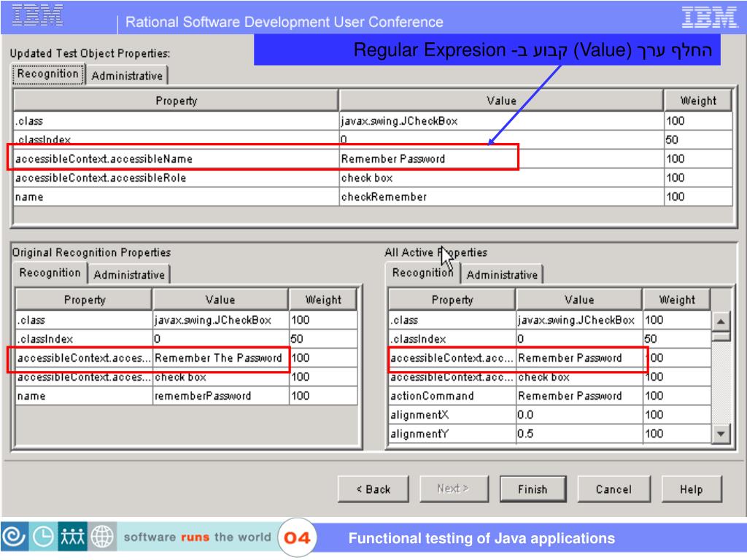Click the Value header in the All Active table
The width and height of the screenshot is (747, 560).
point(579,300)
